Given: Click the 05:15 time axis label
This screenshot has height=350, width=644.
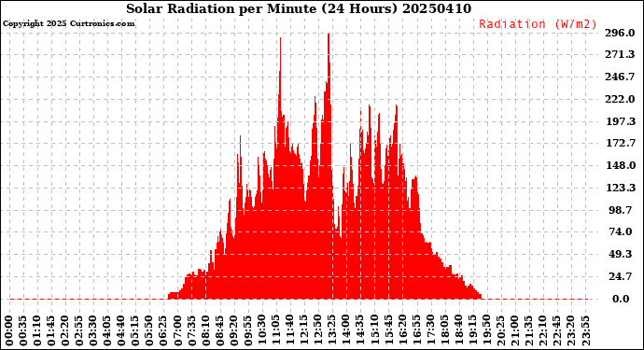Looking at the screenshot, I should [136, 331].
